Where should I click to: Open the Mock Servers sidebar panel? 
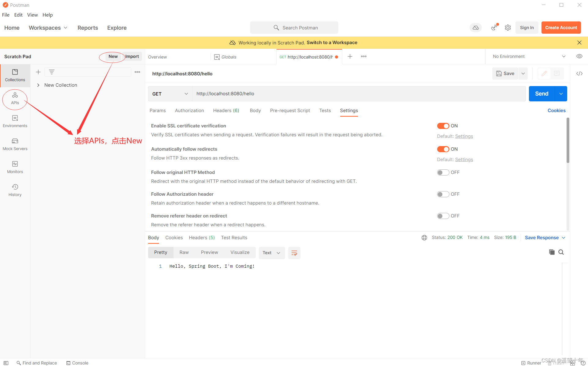pos(15,144)
